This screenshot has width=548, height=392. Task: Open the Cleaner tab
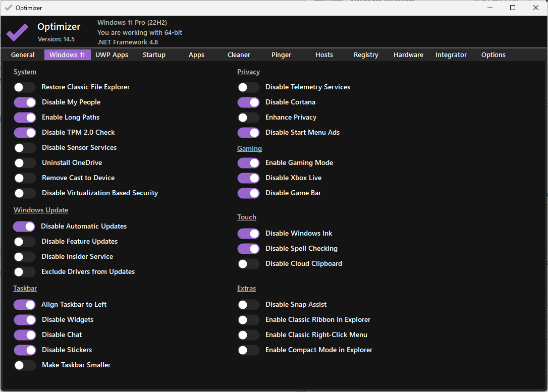239,55
